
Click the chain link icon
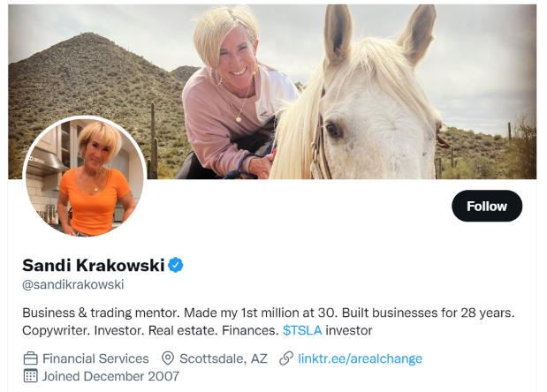[x=286, y=358]
